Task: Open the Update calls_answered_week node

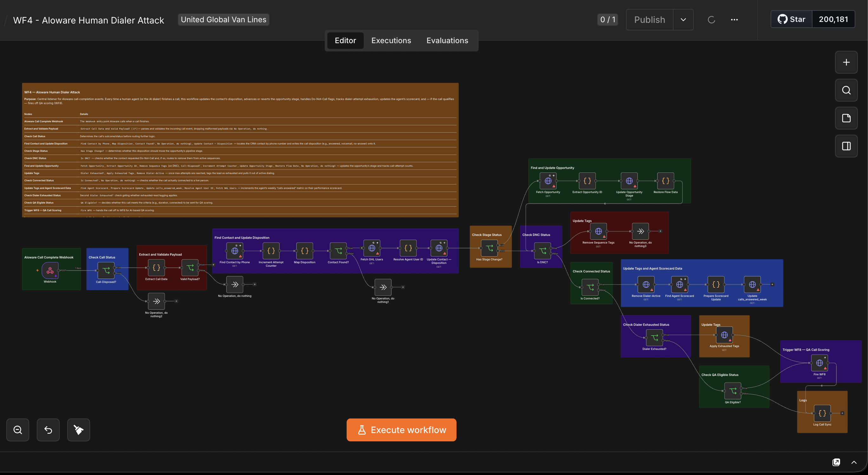Action: (x=753, y=284)
